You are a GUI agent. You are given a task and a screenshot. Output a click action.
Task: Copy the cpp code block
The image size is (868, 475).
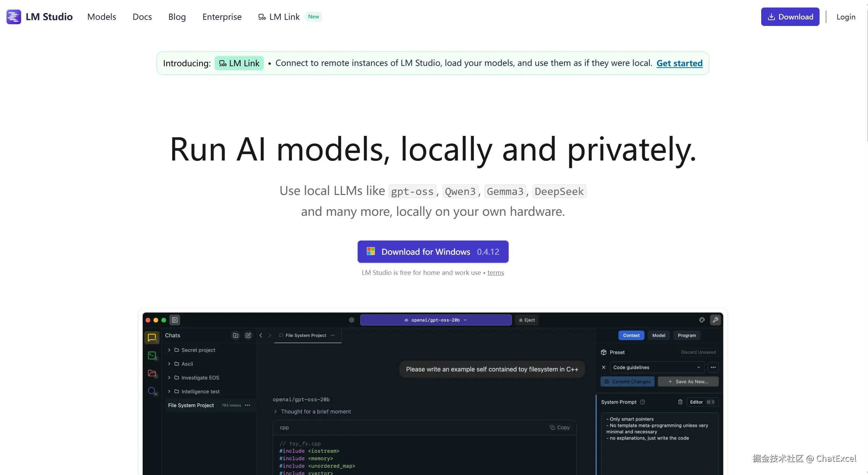pyautogui.click(x=560, y=428)
